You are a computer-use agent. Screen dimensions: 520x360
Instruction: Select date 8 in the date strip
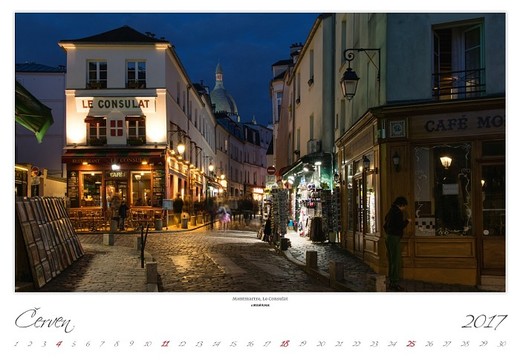(116, 344)
